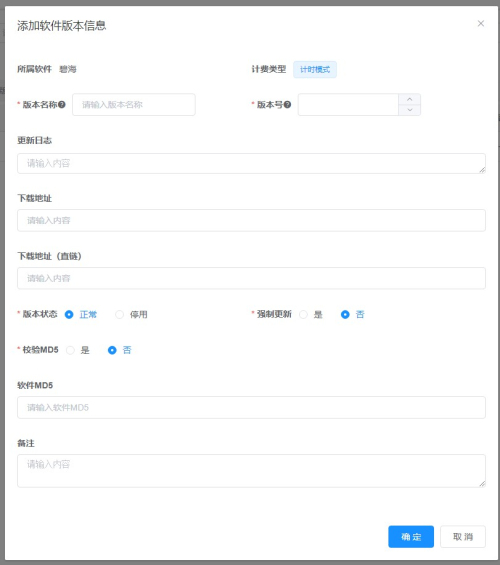The height and width of the screenshot is (565, 500).
Task: Click the 计时模式 tag
Action: [315, 70]
